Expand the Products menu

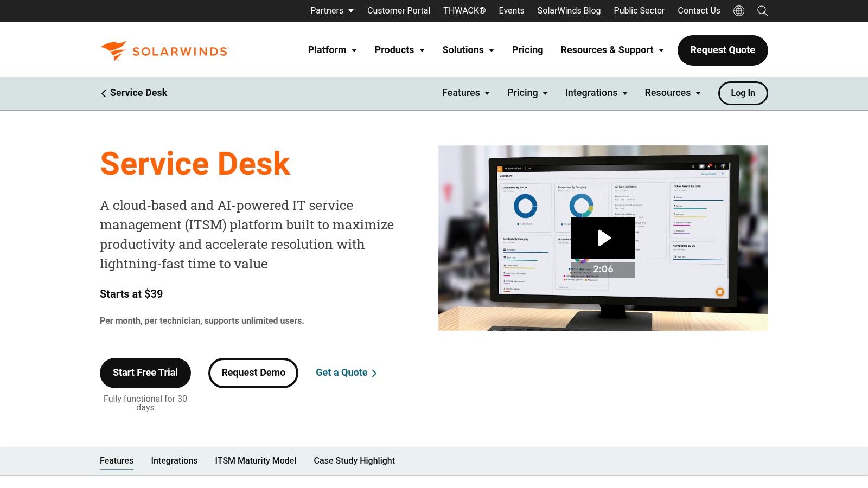tap(400, 50)
